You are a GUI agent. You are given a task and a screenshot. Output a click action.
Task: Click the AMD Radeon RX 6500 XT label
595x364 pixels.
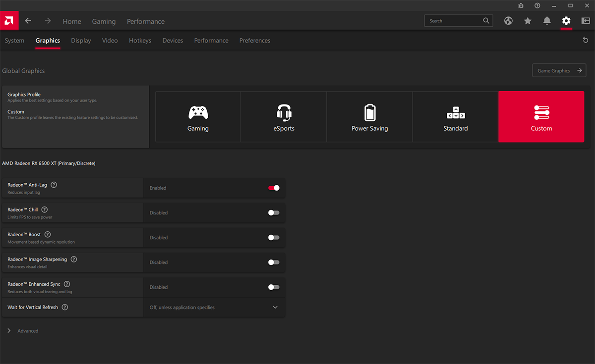pos(49,163)
